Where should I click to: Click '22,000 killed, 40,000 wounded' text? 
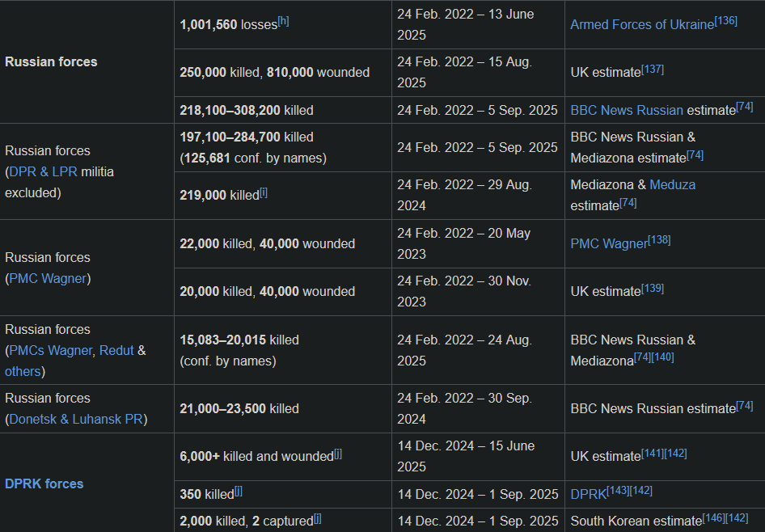pos(268,244)
